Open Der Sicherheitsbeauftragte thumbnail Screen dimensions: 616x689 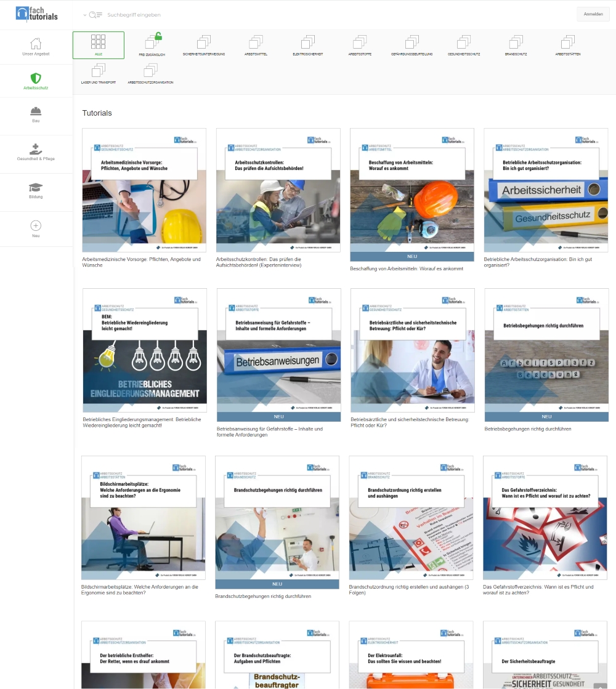[x=545, y=655]
